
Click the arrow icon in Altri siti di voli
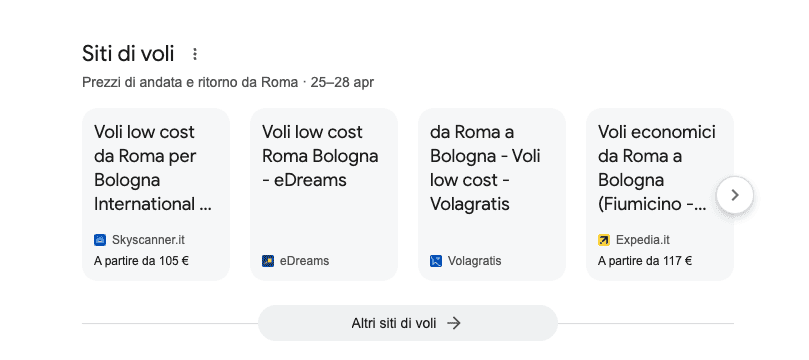(x=454, y=323)
